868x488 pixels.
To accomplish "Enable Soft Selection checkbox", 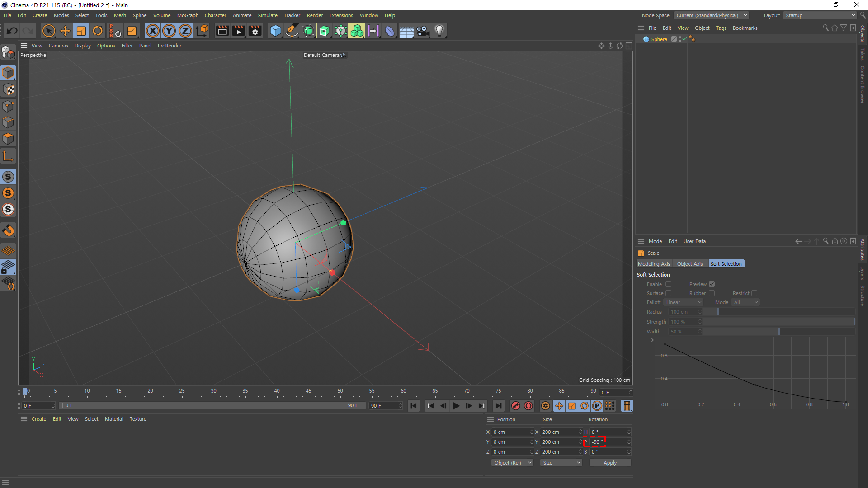I will click(x=668, y=284).
